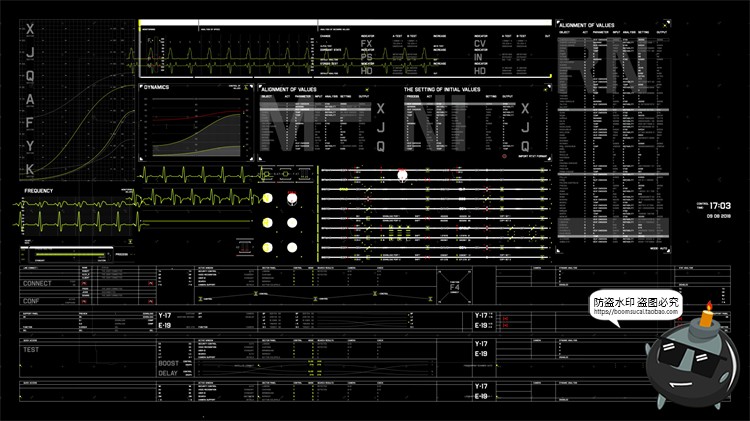
Task: Open the MODE AUTO selector
Action: [x=658, y=246]
